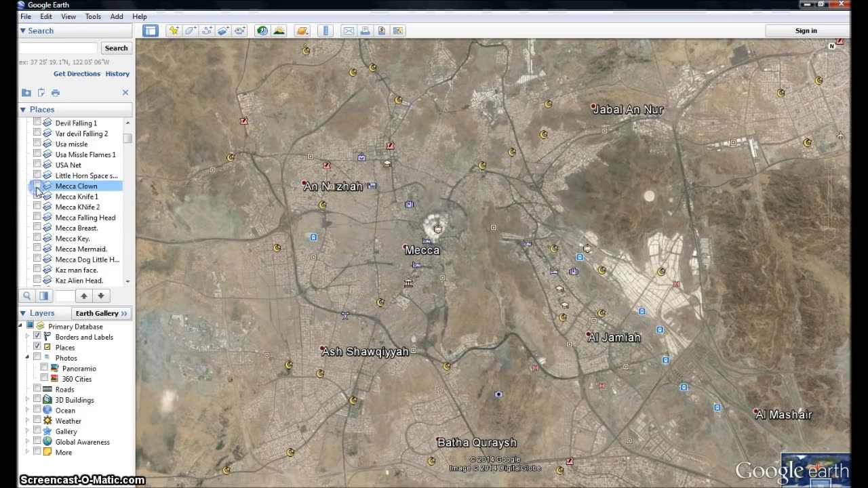Collapse the Primary Database tree node

point(20,326)
